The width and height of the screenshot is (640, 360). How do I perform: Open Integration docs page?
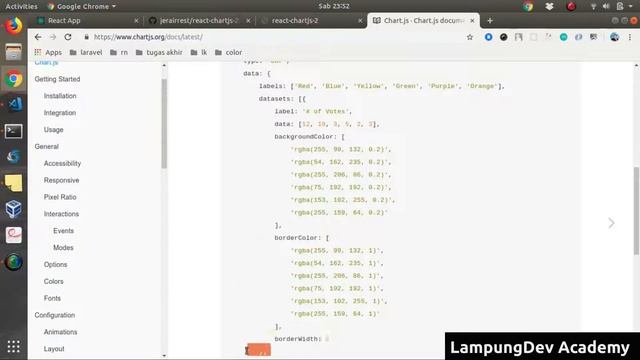[60, 113]
